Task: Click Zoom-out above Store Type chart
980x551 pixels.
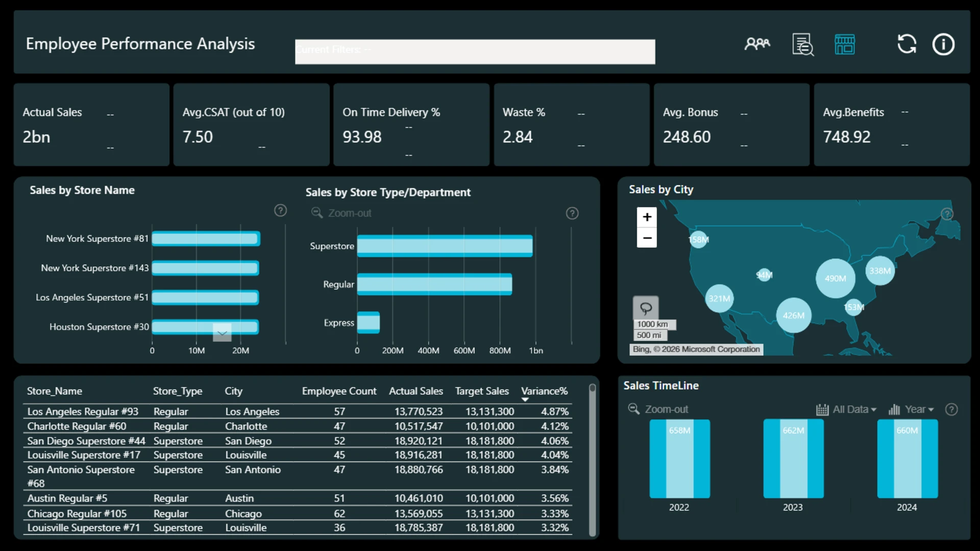Action: [341, 213]
